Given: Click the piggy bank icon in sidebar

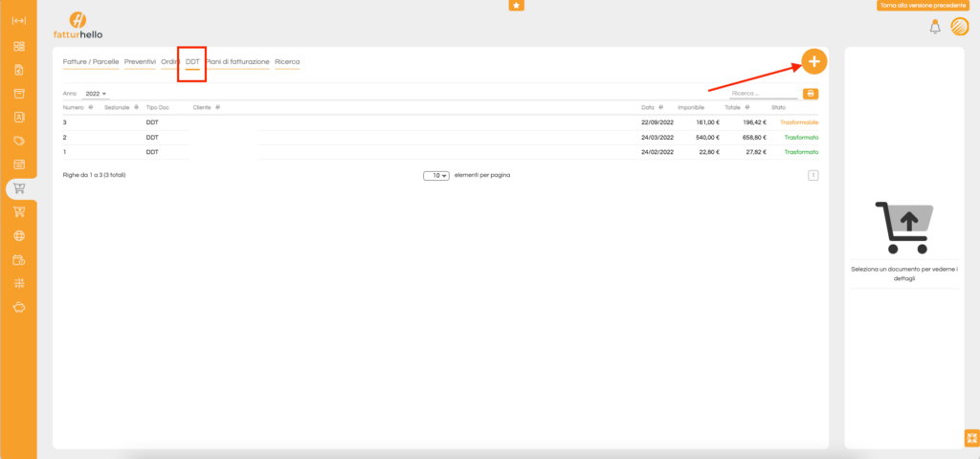Looking at the screenshot, I should point(18,307).
